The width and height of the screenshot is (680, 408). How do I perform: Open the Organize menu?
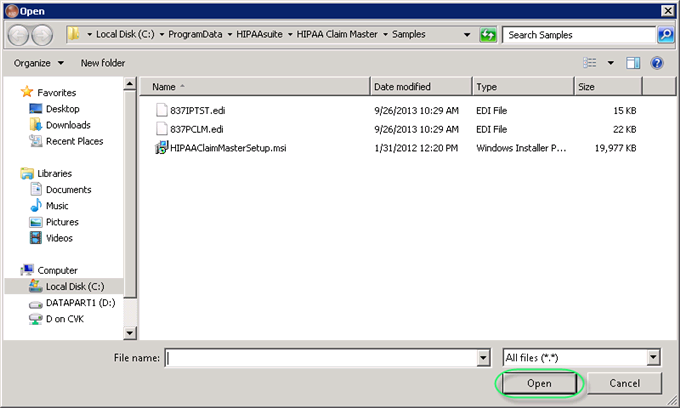[x=40, y=63]
